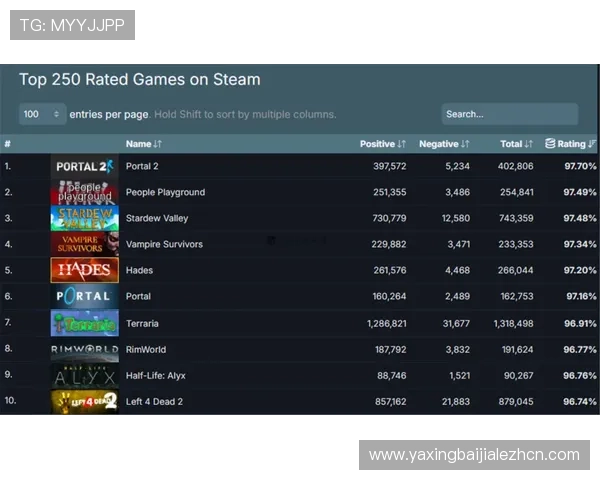This screenshot has width=600, height=480.
Task: Open the Vampire Survivors thumbnail image
Action: tap(85, 244)
